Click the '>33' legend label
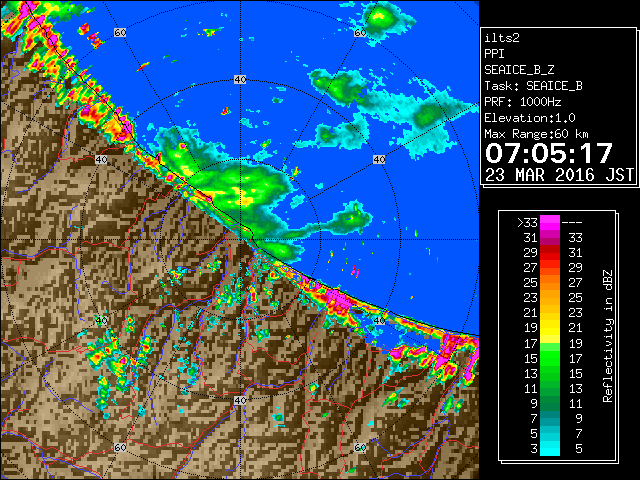The width and height of the screenshot is (640, 480). 527,222
